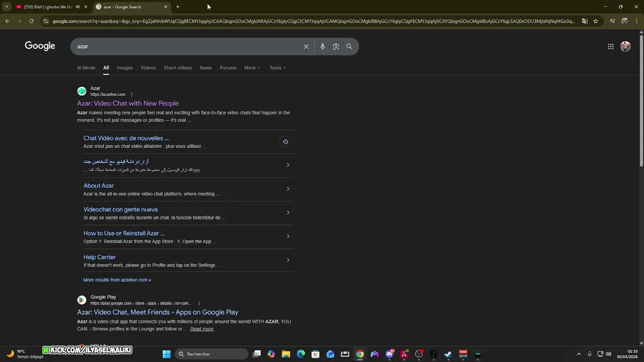Expand the Arabic Azar sitelink chevron
This screenshot has width=644, height=362.
click(x=288, y=165)
